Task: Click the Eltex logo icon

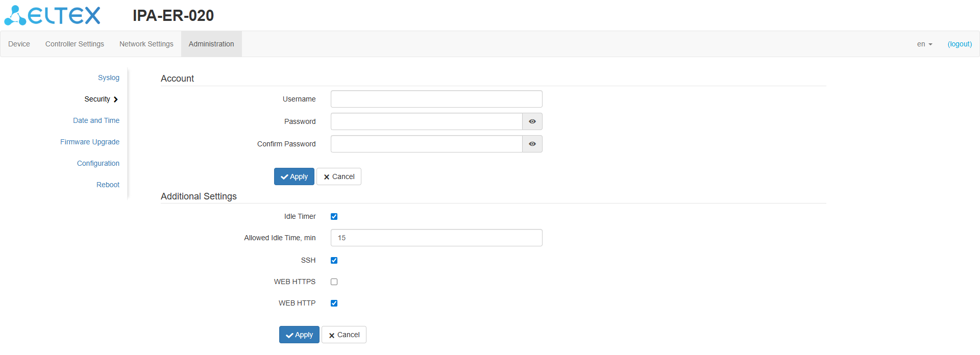Action: 15,15
